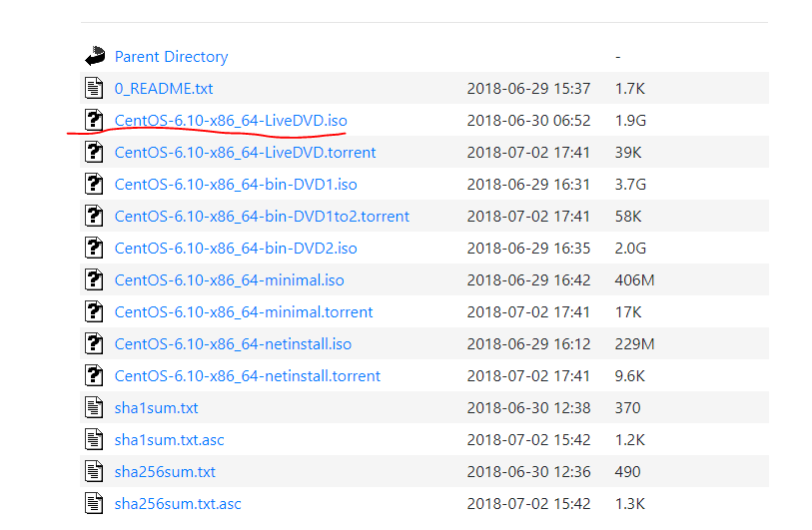This screenshot has height=530, width=812.
Task: Download CentOS-6.10-x86_64-LiveDVD.iso
Action: point(231,121)
